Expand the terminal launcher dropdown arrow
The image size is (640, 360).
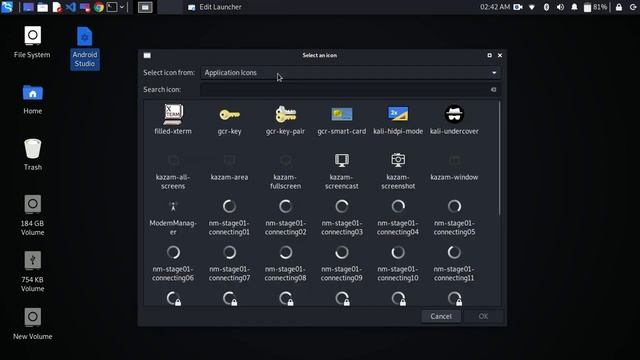coord(122,7)
